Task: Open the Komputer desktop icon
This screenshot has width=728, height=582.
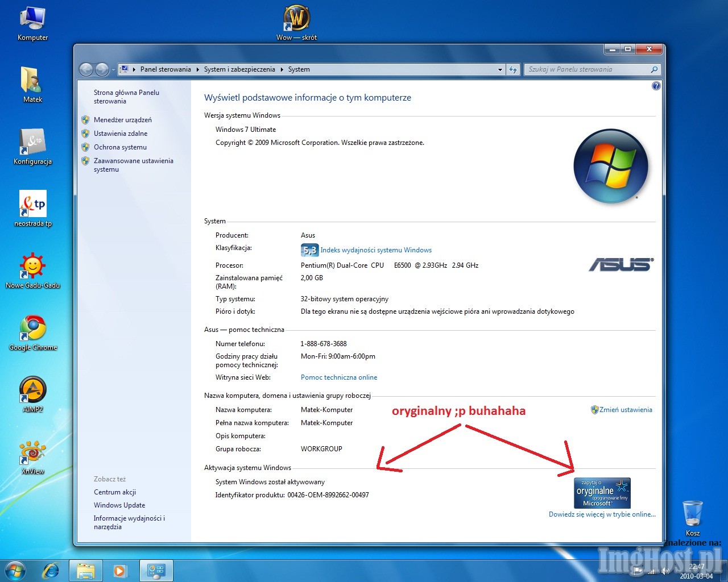Action: click(x=32, y=23)
